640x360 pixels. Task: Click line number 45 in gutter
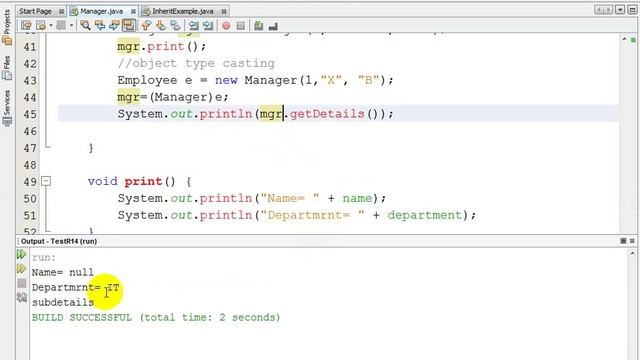click(x=30, y=114)
